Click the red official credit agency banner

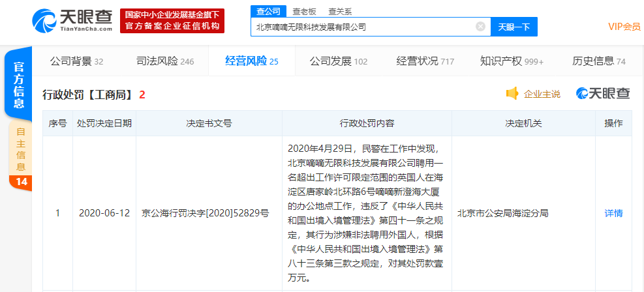[172, 21]
